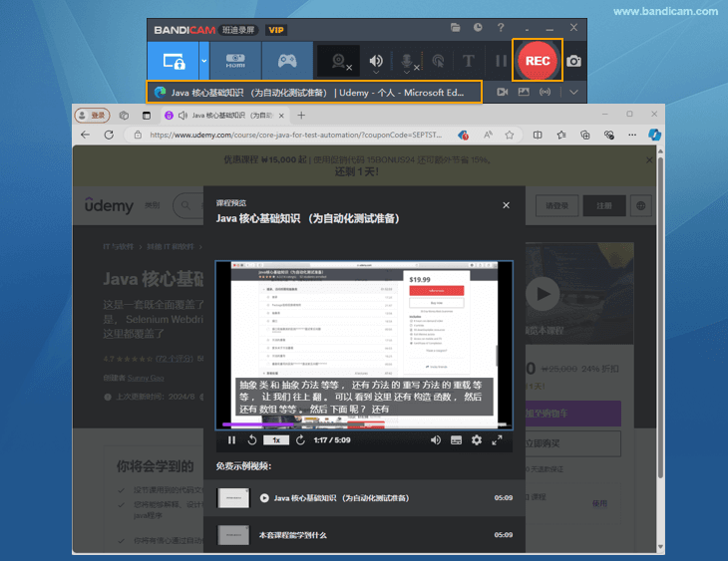Refresh the Udemy page
728x561 pixels.
(109, 135)
